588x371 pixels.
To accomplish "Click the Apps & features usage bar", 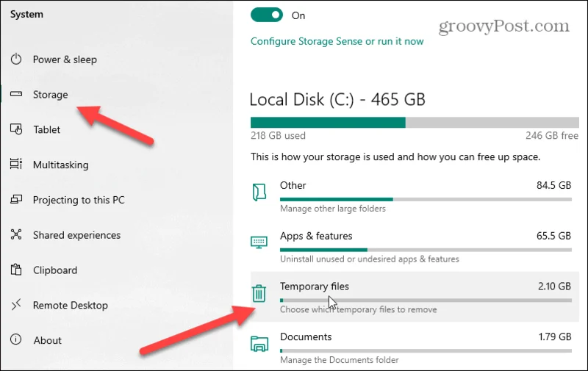I will pyautogui.click(x=426, y=250).
